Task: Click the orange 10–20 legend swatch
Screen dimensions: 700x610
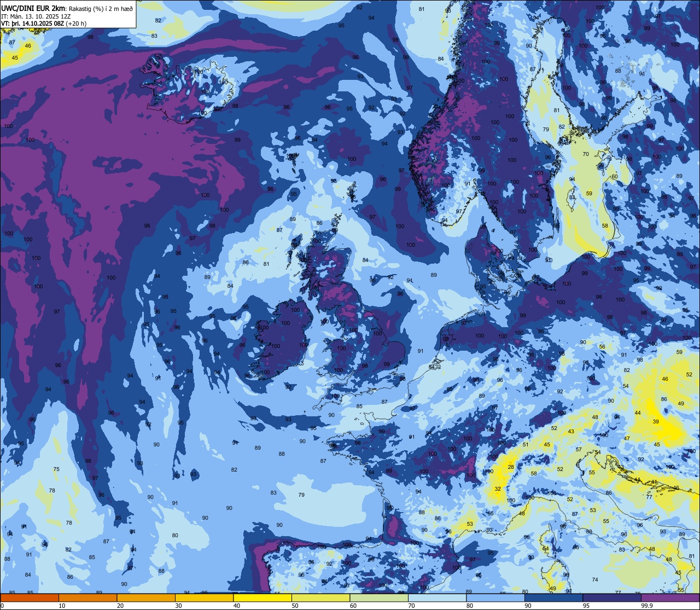Action: pos(87,598)
